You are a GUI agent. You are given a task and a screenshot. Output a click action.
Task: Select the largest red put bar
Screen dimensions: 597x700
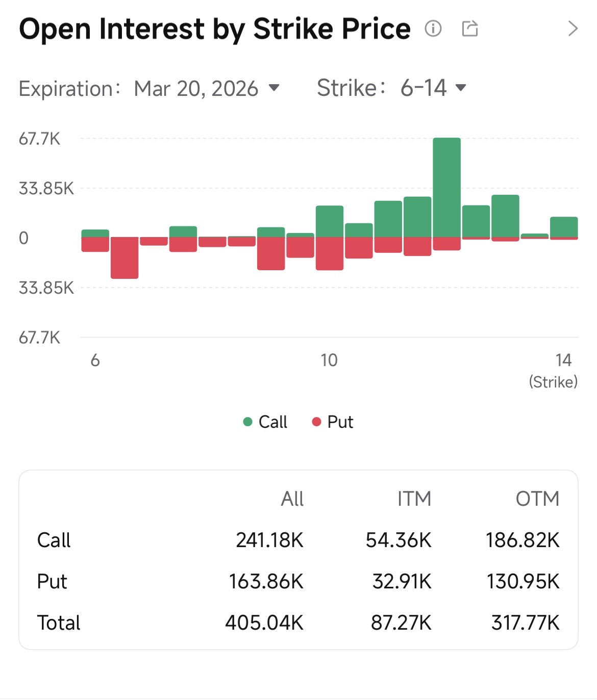click(x=125, y=258)
